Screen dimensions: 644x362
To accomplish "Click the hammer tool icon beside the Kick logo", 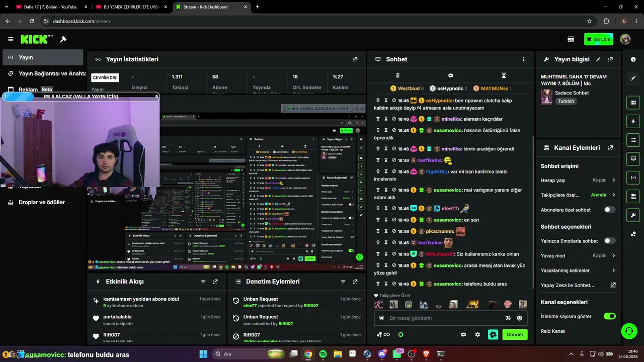I will point(63,39).
